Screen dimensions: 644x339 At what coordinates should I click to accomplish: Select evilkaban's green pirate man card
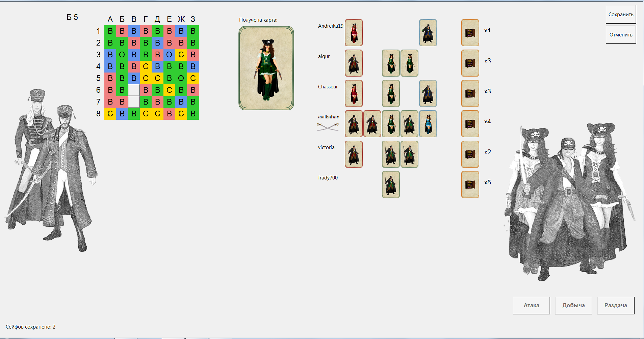coord(409,124)
